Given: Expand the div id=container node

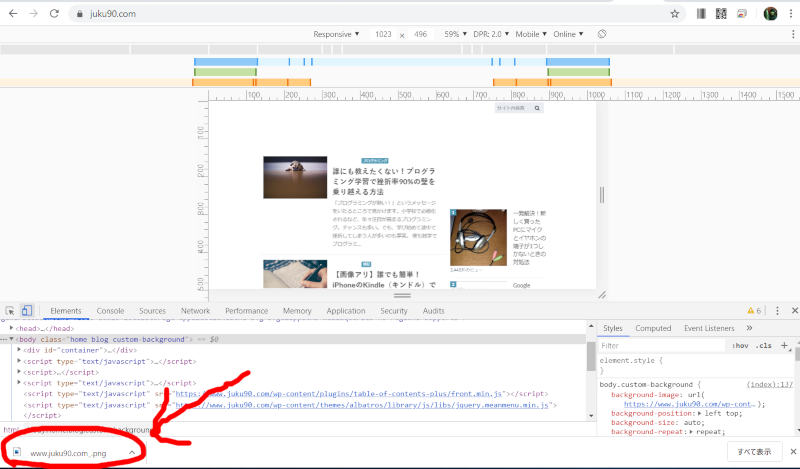Looking at the screenshot, I should point(19,350).
